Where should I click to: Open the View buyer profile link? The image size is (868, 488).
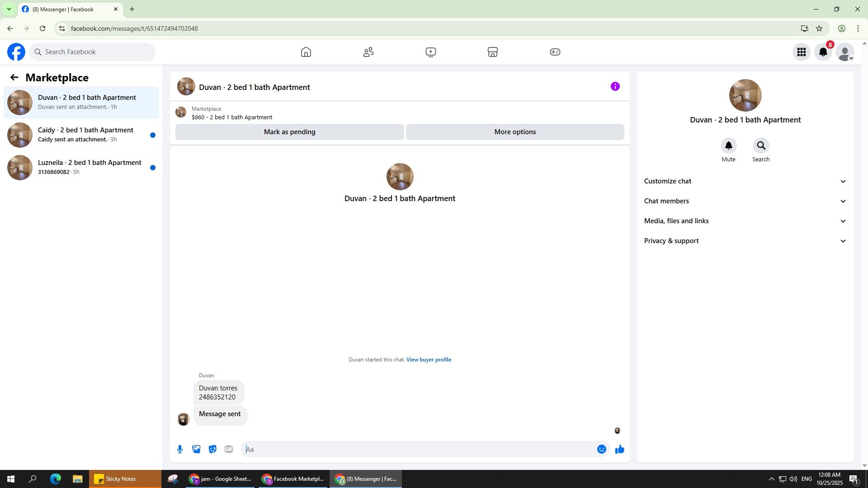(x=429, y=360)
